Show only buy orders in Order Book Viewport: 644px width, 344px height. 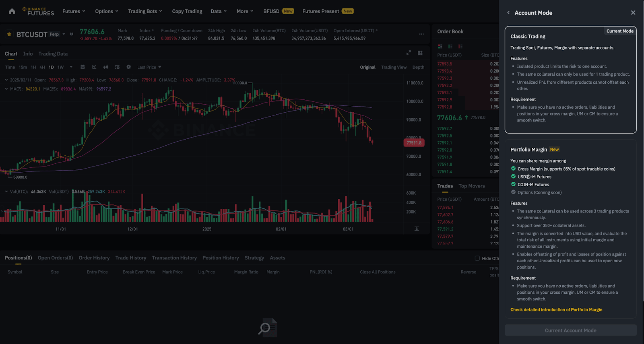pos(450,46)
